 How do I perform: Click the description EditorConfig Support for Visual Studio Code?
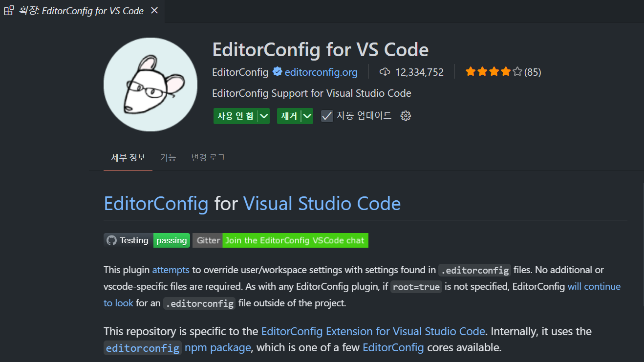(312, 93)
